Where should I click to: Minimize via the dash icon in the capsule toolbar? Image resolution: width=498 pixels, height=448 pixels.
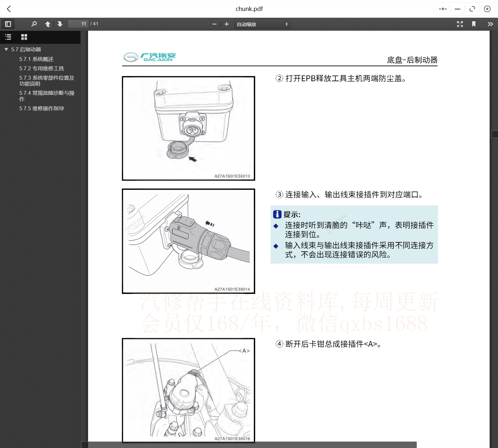click(457, 9)
